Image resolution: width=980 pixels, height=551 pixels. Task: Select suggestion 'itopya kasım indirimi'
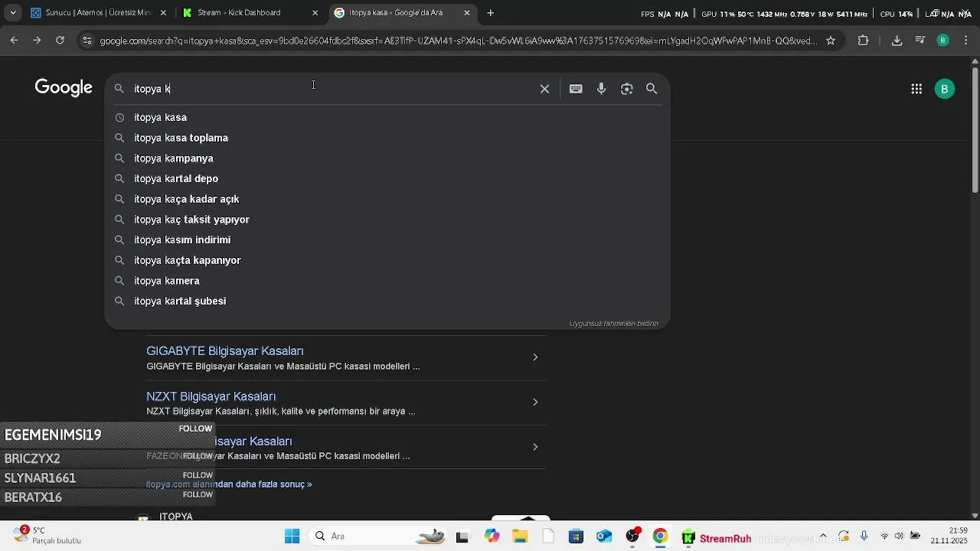387,240
